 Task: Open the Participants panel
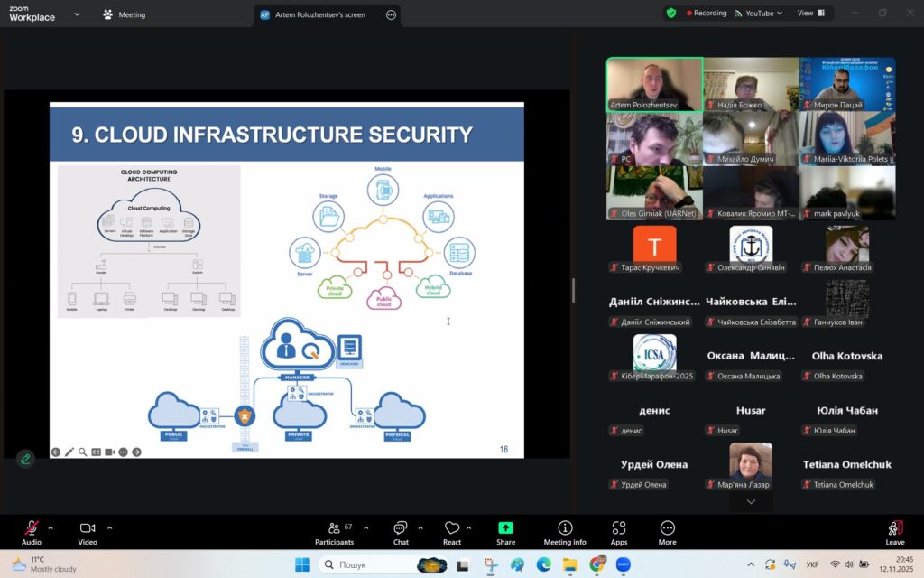click(x=334, y=532)
